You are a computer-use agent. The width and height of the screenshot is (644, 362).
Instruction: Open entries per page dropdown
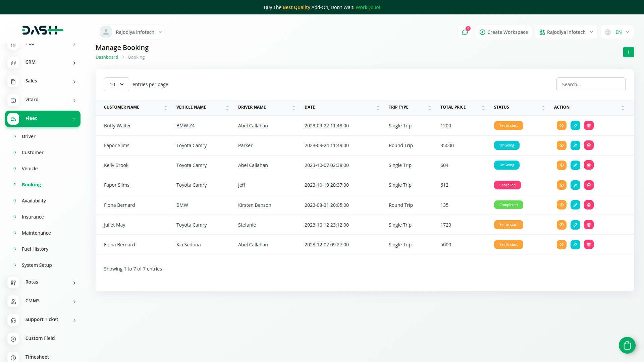click(x=116, y=84)
